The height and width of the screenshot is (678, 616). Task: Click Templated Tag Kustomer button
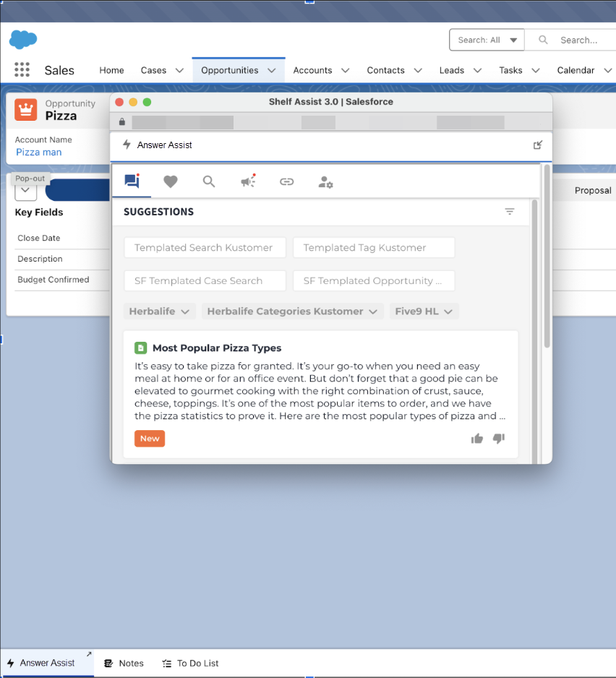click(x=375, y=247)
